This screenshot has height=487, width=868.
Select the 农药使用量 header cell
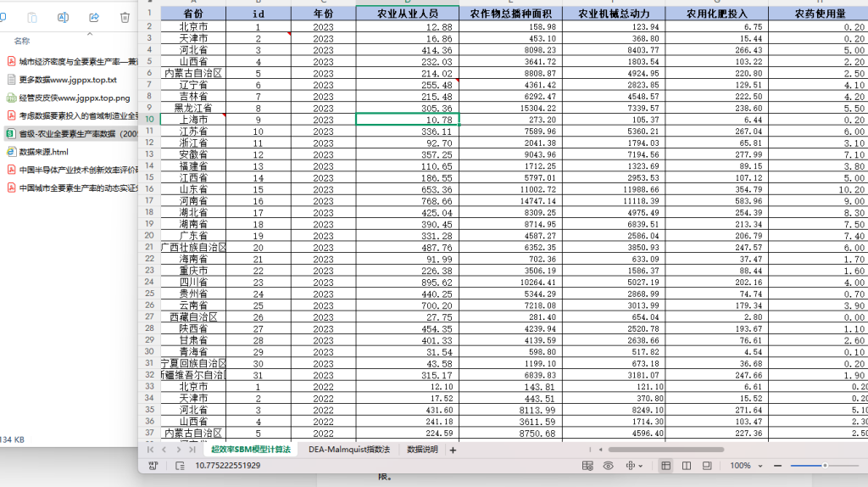pyautogui.click(x=818, y=14)
